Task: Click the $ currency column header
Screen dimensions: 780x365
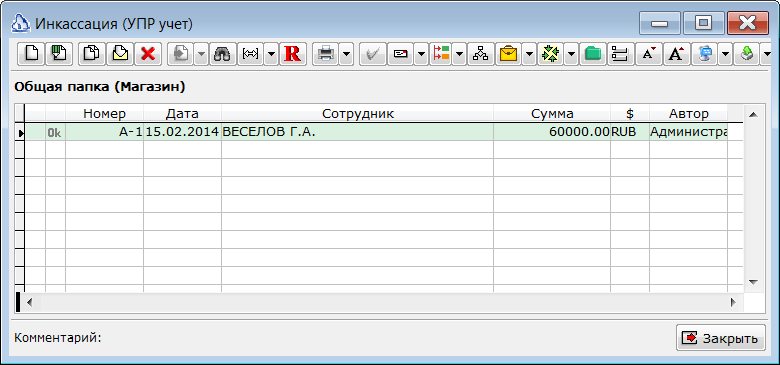Action: [630, 113]
